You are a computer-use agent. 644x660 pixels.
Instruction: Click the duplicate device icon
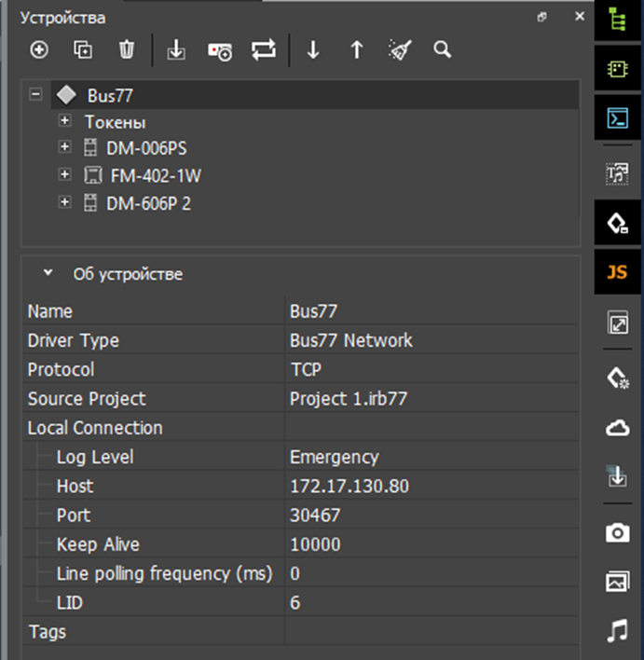pyautogui.click(x=83, y=50)
